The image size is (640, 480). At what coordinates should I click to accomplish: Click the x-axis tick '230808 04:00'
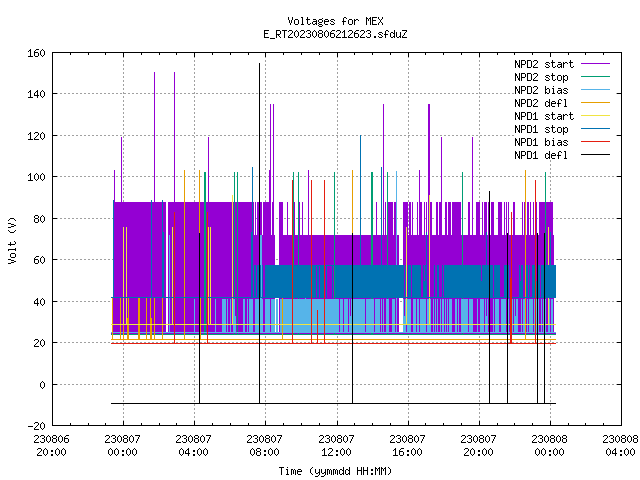620,445
